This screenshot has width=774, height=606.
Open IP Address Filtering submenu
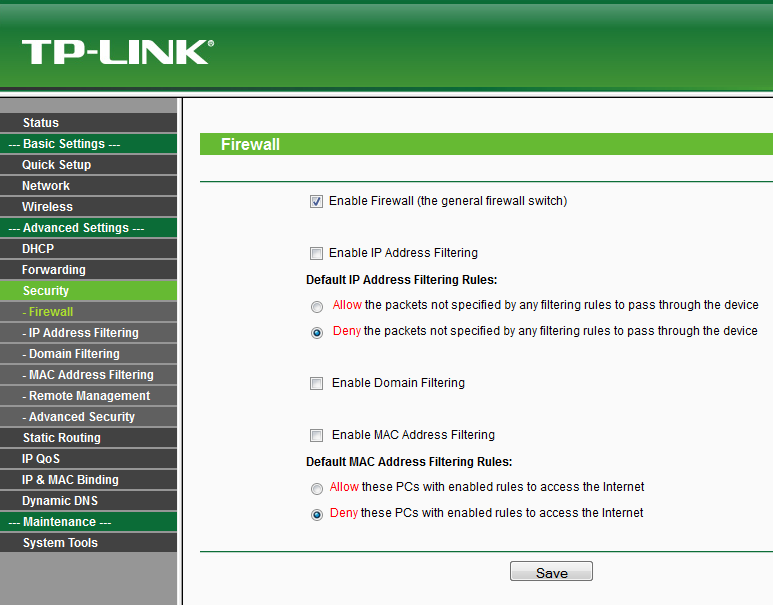tap(88, 333)
